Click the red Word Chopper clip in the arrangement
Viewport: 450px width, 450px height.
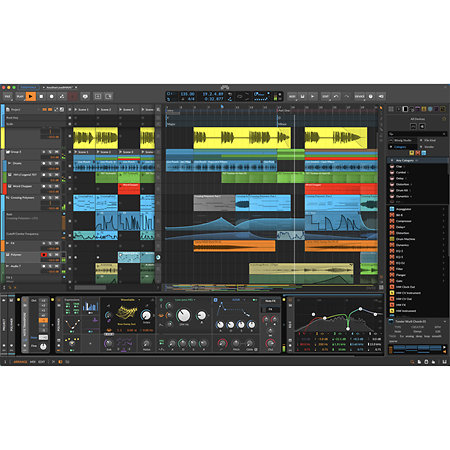pos(341,189)
